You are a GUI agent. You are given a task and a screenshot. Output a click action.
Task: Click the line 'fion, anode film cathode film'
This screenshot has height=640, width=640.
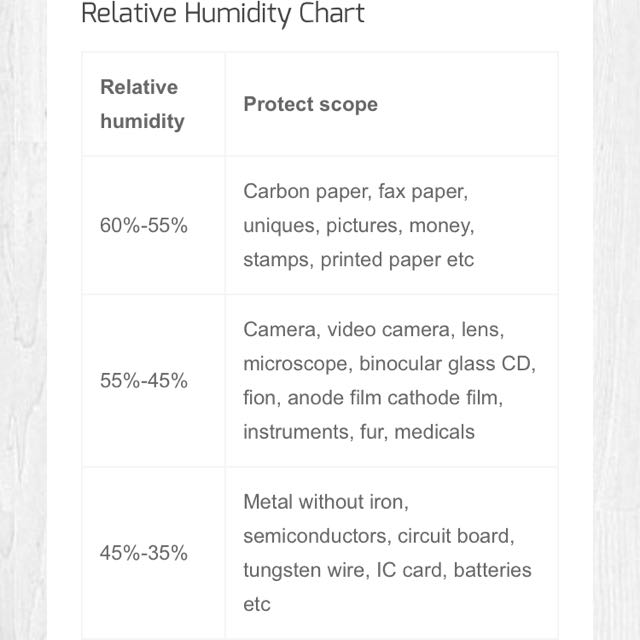point(372,398)
